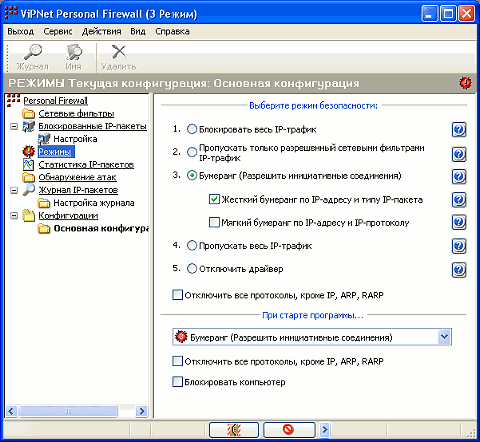Screen dimensions: 480x442
Task: Open help for Бумеранг mode 3
Action: pos(459,176)
